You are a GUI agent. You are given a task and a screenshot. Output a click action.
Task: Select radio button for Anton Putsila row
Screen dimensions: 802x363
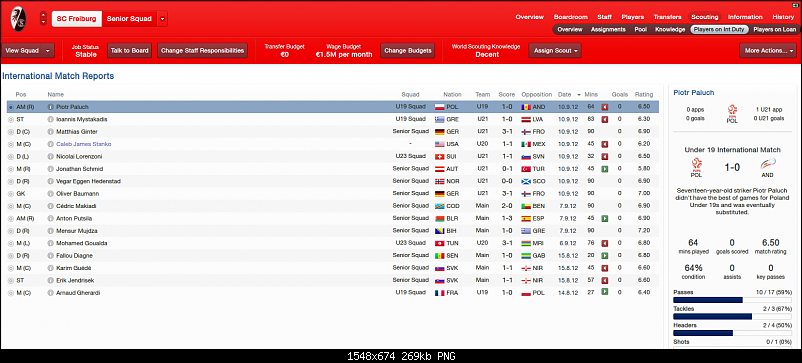coord(11,219)
